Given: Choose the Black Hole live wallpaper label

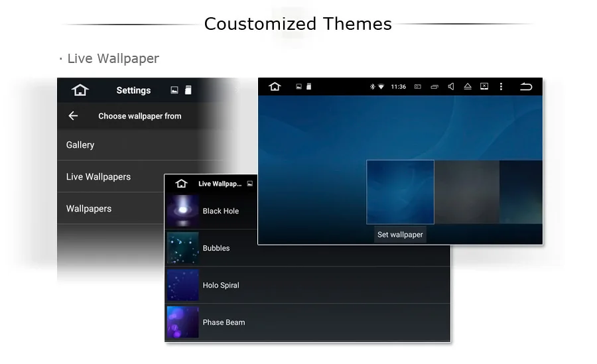Looking at the screenshot, I should 221,211.
